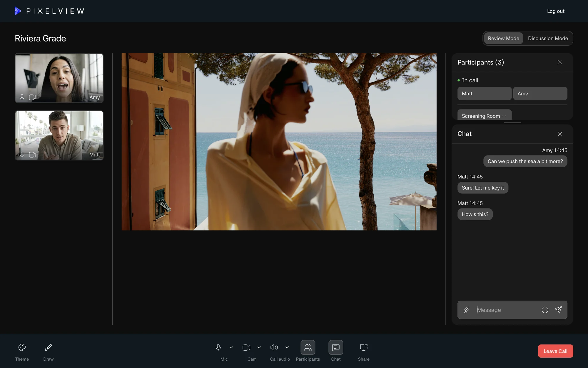
Task: Log out of PixelView
Action: click(x=556, y=11)
